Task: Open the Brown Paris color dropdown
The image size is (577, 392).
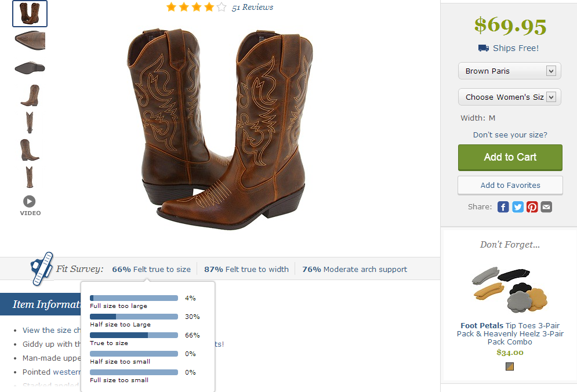Action: pos(509,70)
